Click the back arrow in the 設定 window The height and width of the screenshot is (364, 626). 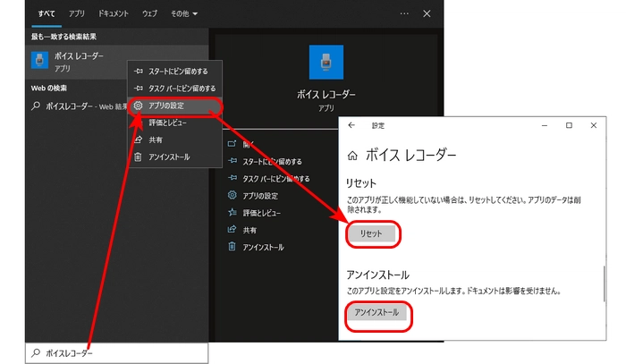coord(351,125)
